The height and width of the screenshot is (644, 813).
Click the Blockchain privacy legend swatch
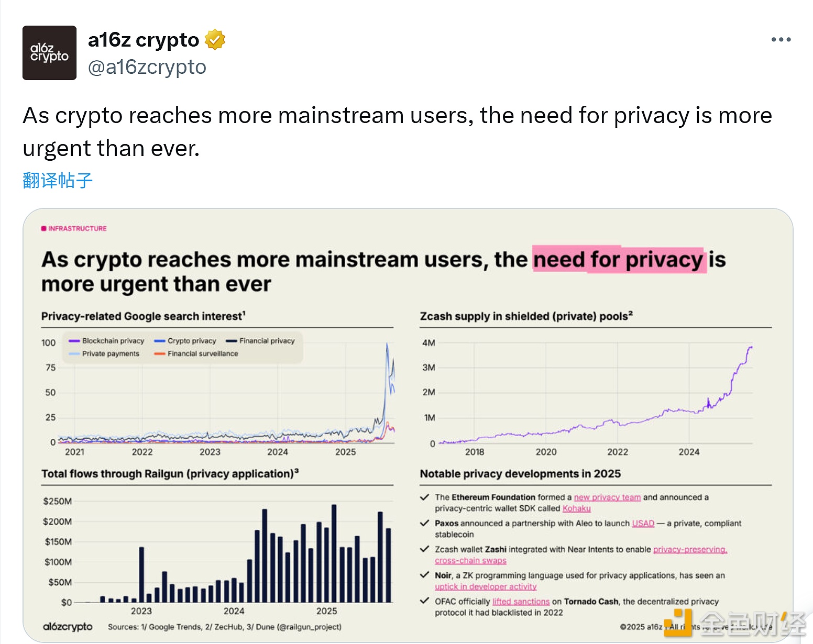74,341
